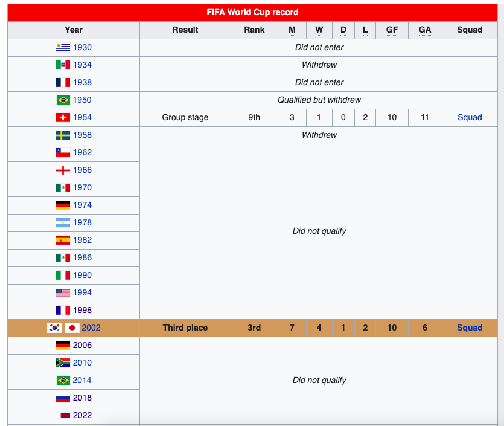Visit the 2010 World Cup link
Viewport: 504px width, 426px height.
coord(82,363)
